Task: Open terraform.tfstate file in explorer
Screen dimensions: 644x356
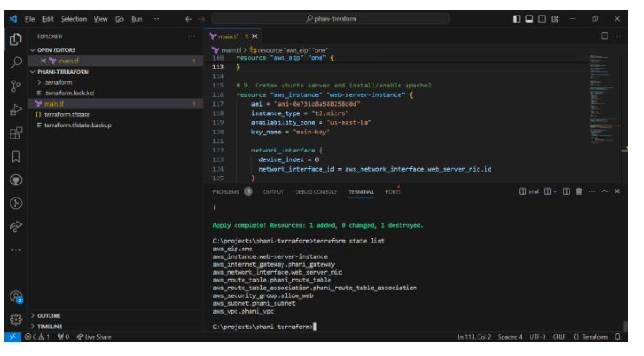Action: click(x=68, y=114)
